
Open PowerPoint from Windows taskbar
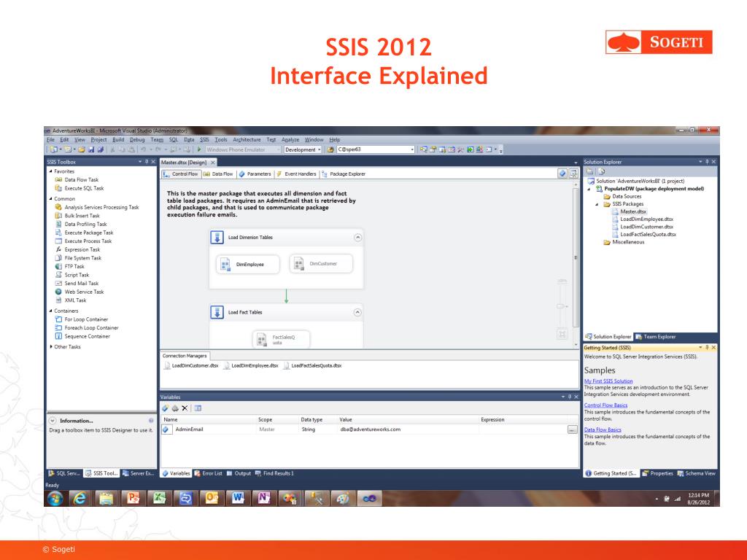click(x=133, y=498)
